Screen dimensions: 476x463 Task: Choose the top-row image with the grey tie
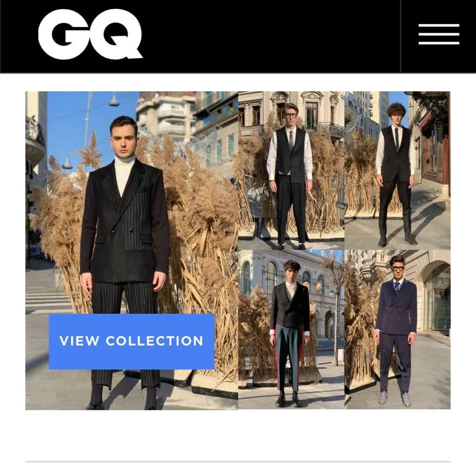click(291, 171)
